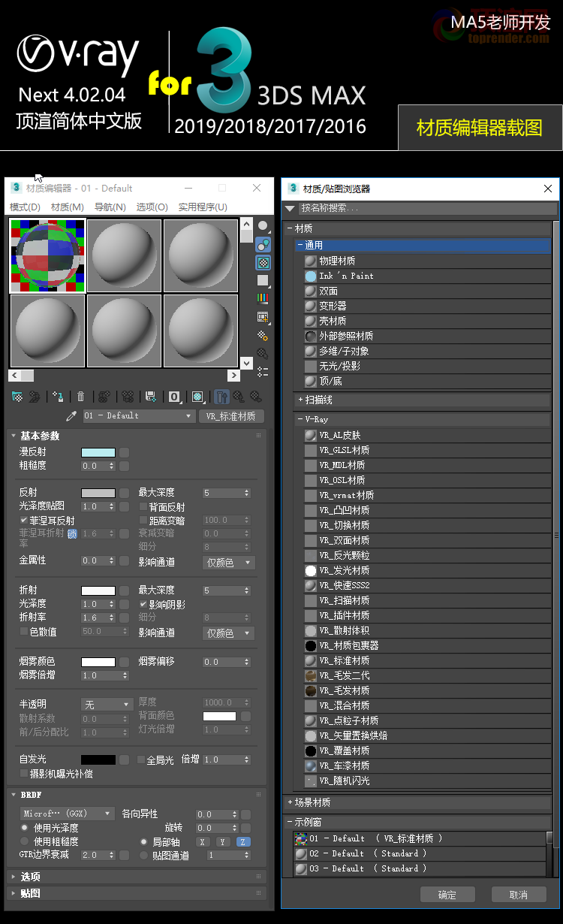Viewport: 563px width, 924px height.
Task: Select the 使用光泽度 radio button
Action: coord(25,827)
